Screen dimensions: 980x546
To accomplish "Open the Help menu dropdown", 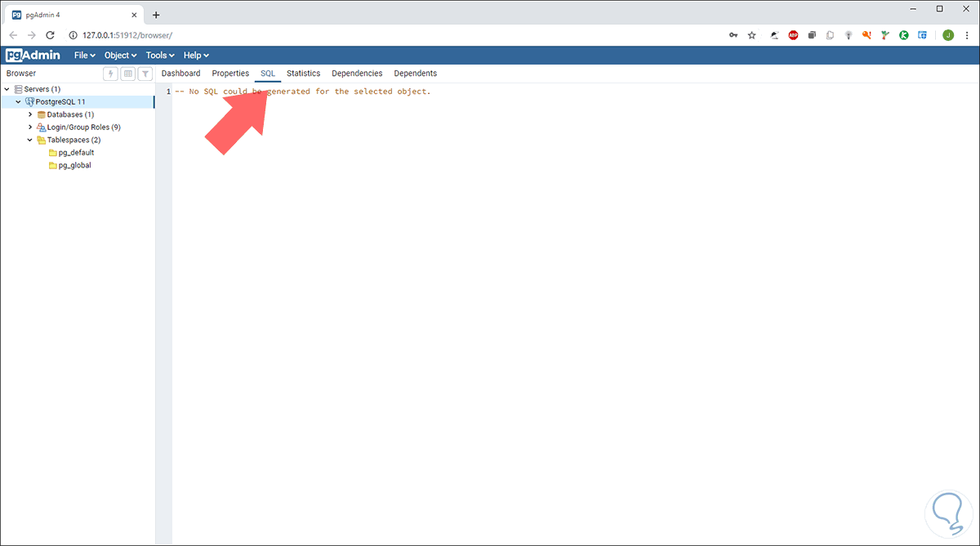I will [196, 56].
